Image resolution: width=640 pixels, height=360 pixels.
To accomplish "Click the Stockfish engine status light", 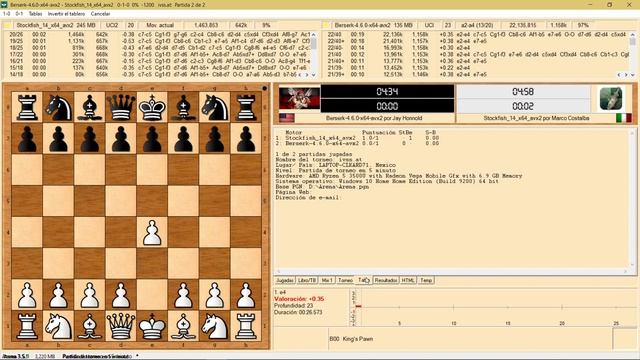I will point(7,25).
